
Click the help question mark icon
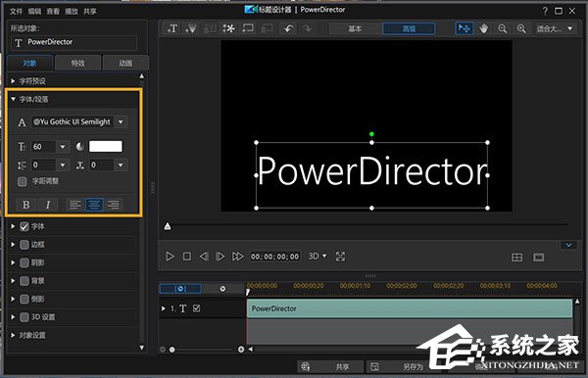[545, 11]
